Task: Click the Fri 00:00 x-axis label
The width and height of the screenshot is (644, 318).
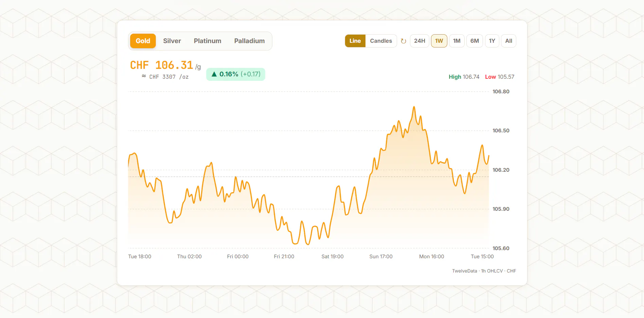Action: click(238, 257)
